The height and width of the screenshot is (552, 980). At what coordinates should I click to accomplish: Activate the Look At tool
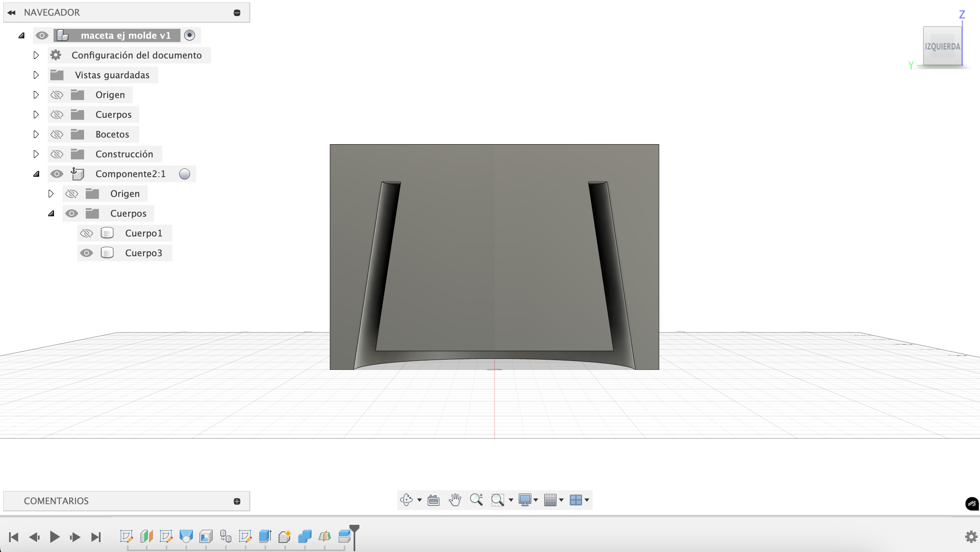point(433,500)
